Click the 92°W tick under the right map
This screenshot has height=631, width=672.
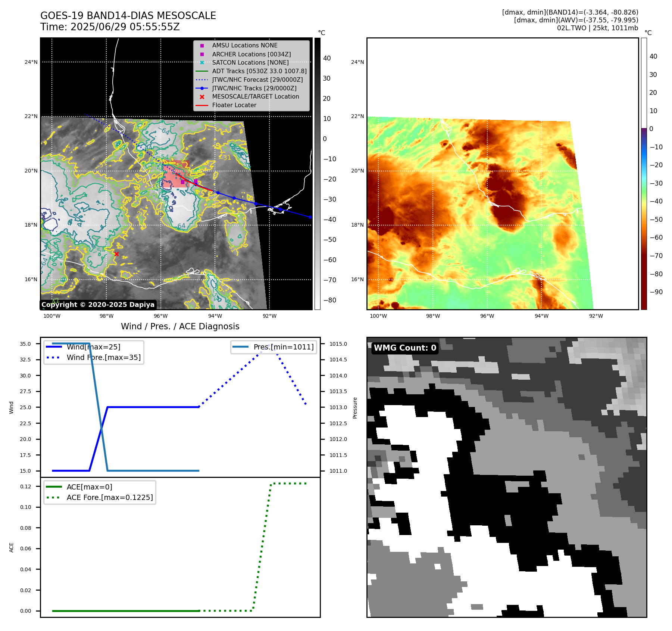(x=596, y=316)
